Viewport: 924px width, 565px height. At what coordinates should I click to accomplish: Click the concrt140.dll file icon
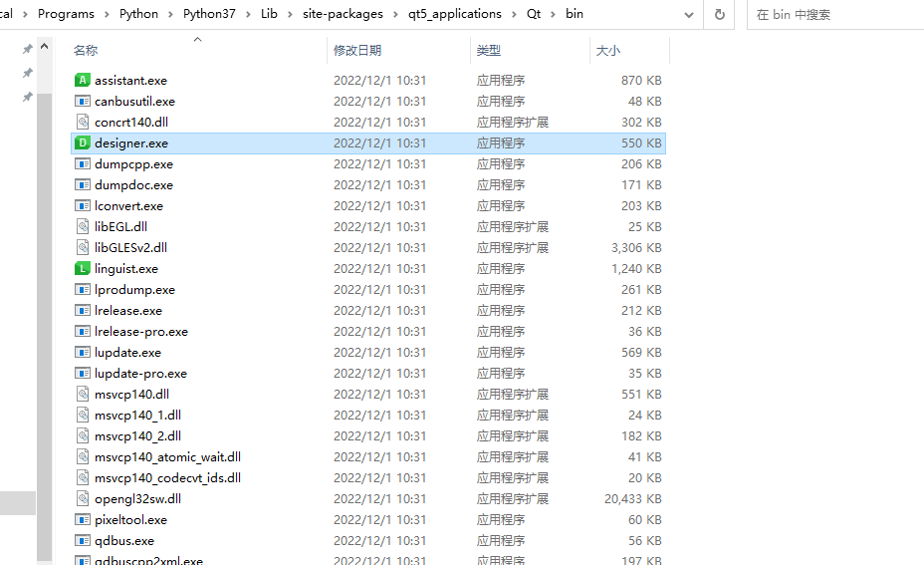tap(83, 122)
